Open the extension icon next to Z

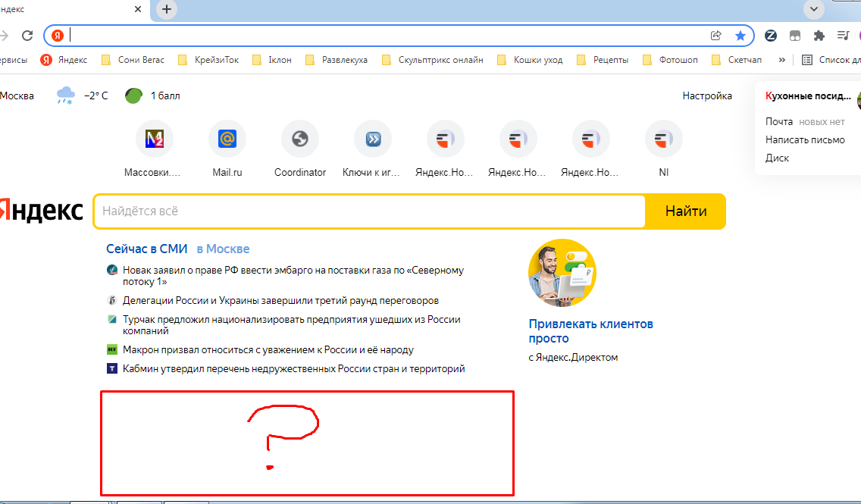pos(794,36)
